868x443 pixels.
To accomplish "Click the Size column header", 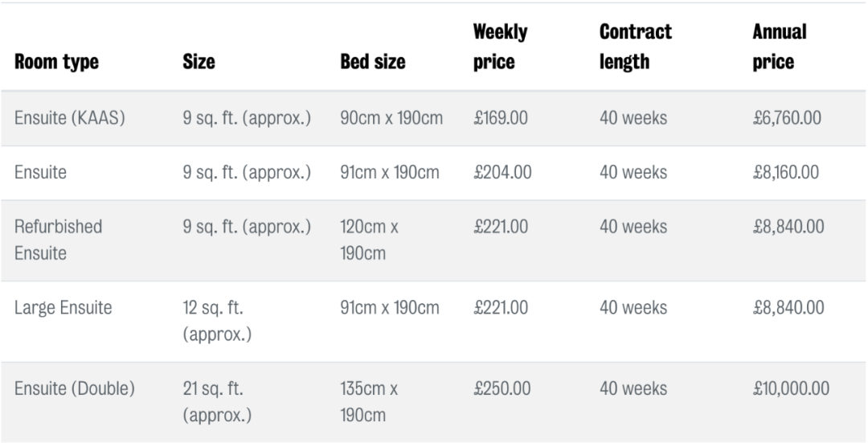I will pos(199,62).
